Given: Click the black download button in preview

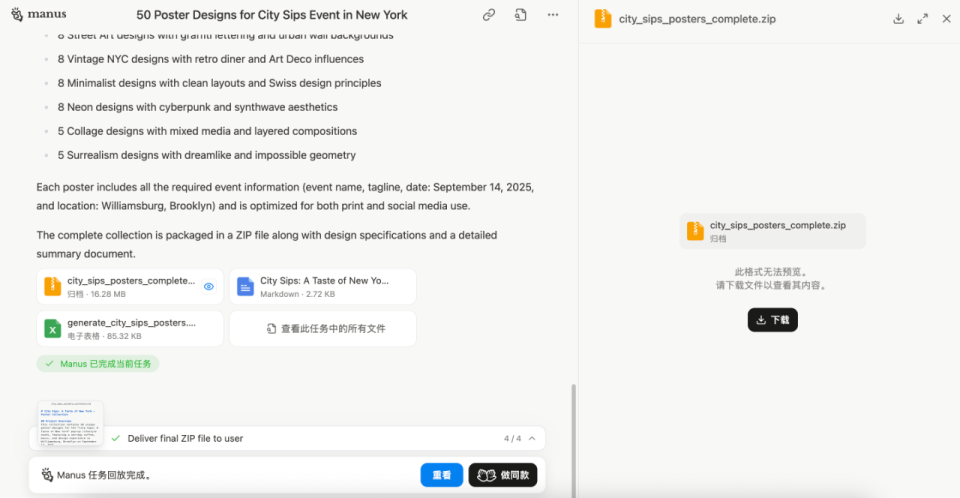Looking at the screenshot, I should pyautogui.click(x=773, y=320).
